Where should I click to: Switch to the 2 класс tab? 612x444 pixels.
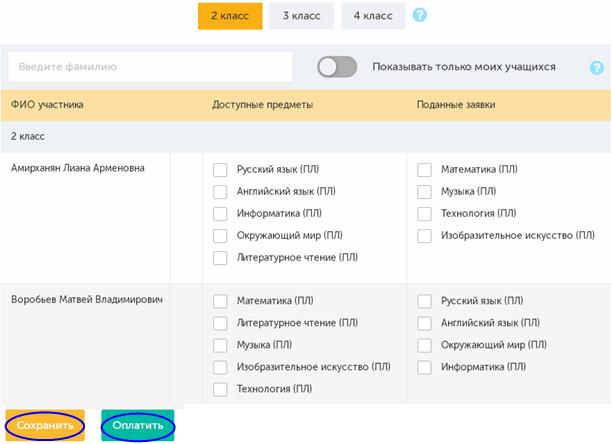tap(230, 16)
